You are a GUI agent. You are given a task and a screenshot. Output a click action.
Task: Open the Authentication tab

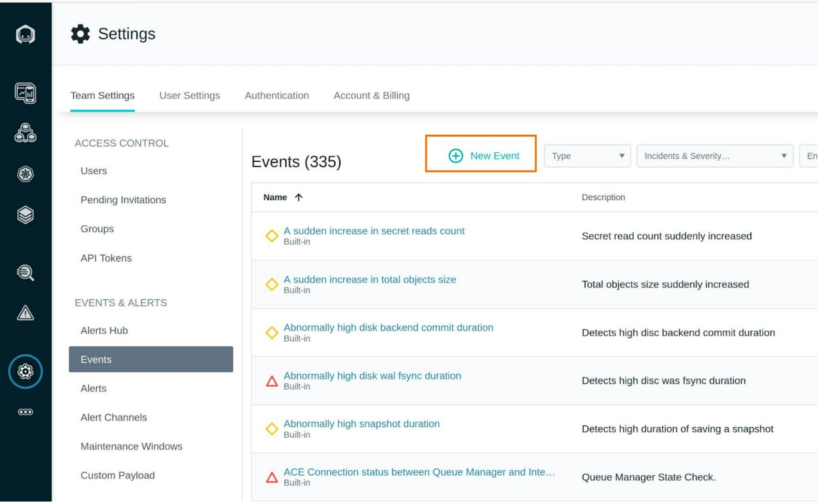[278, 96]
